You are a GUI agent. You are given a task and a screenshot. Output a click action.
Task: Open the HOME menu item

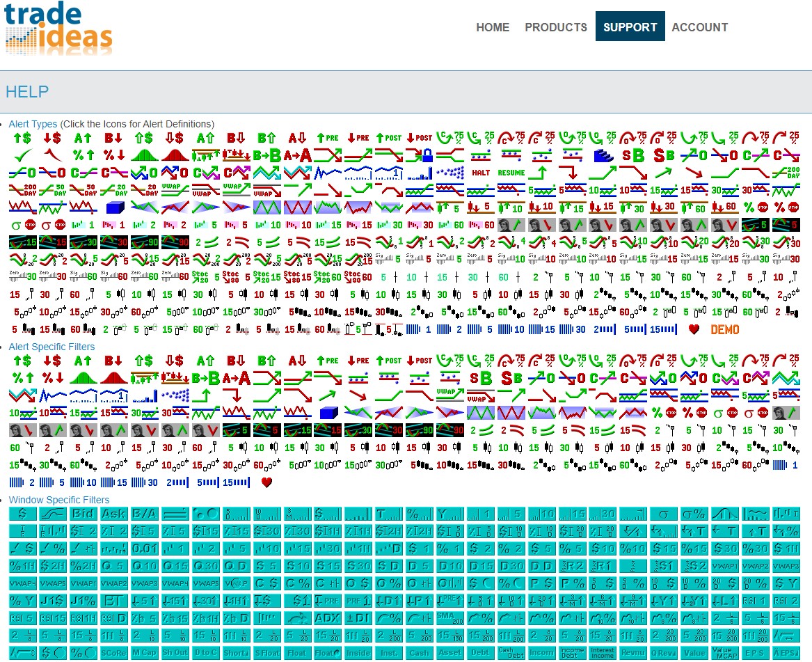[493, 27]
